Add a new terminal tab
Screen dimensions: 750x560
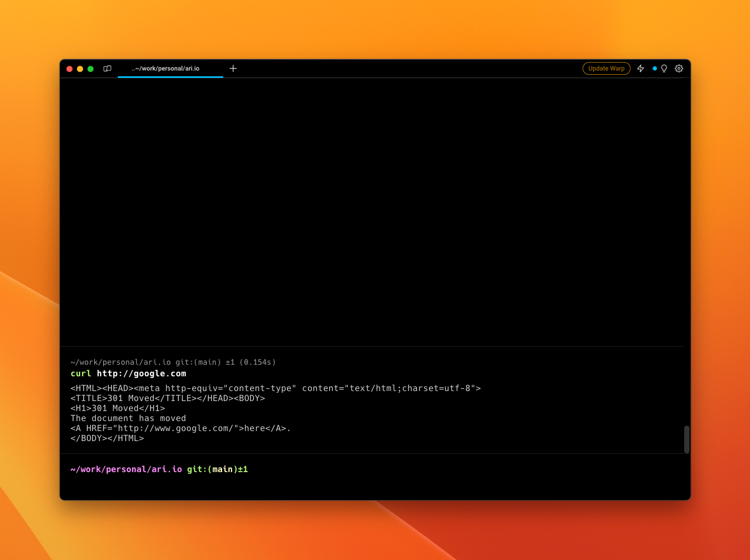[x=233, y=68]
